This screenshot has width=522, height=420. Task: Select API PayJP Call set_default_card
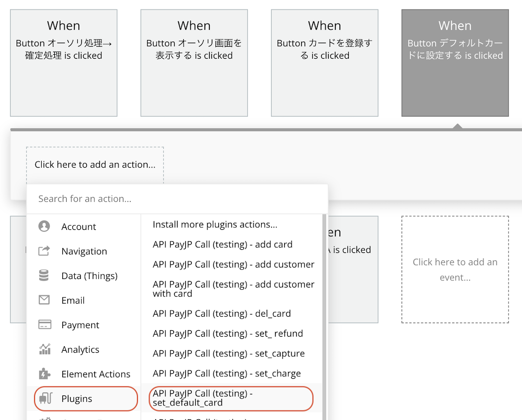tap(231, 398)
